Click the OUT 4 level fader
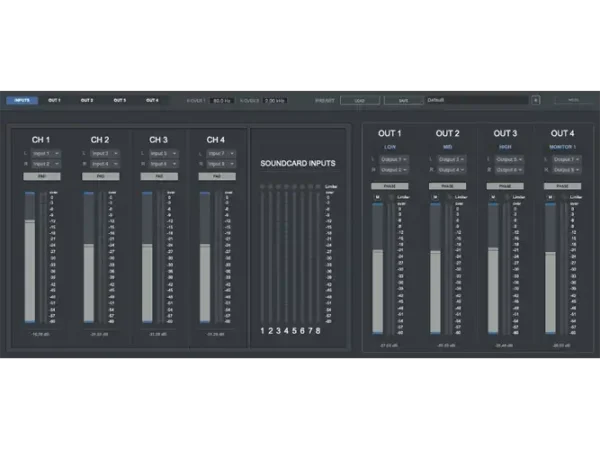Image resolution: width=600 pixels, height=450 pixels. (550, 269)
